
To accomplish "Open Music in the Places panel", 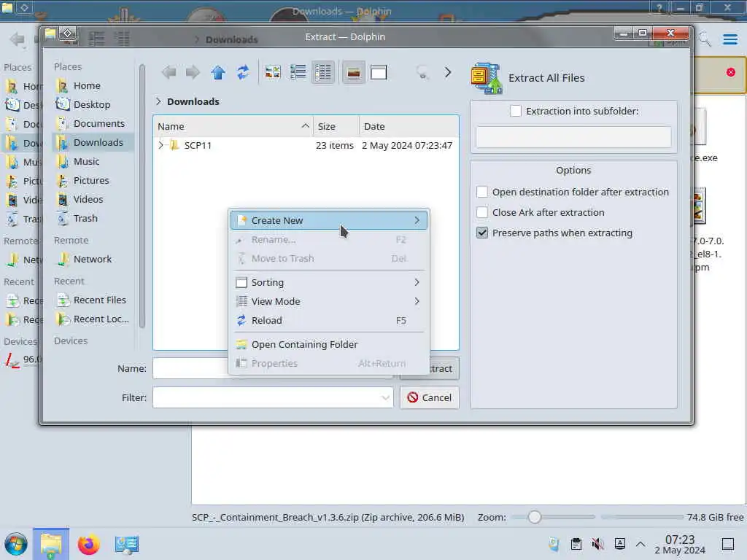I will (x=93, y=161).
